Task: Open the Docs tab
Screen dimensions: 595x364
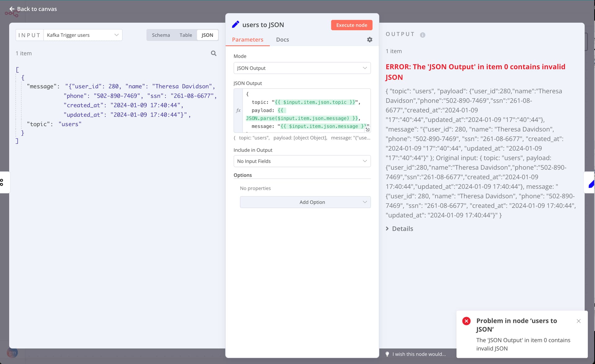Action: click(282, 40)
